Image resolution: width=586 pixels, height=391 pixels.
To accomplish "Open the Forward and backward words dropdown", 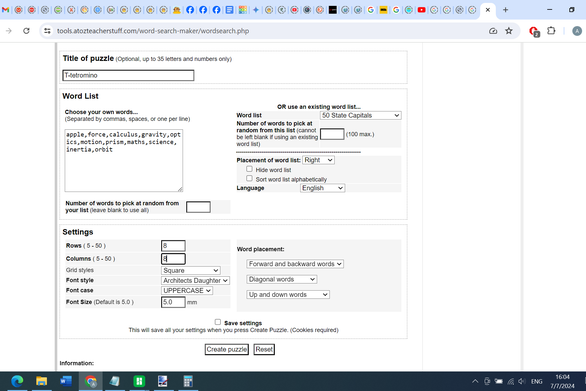I will [295, 264].
